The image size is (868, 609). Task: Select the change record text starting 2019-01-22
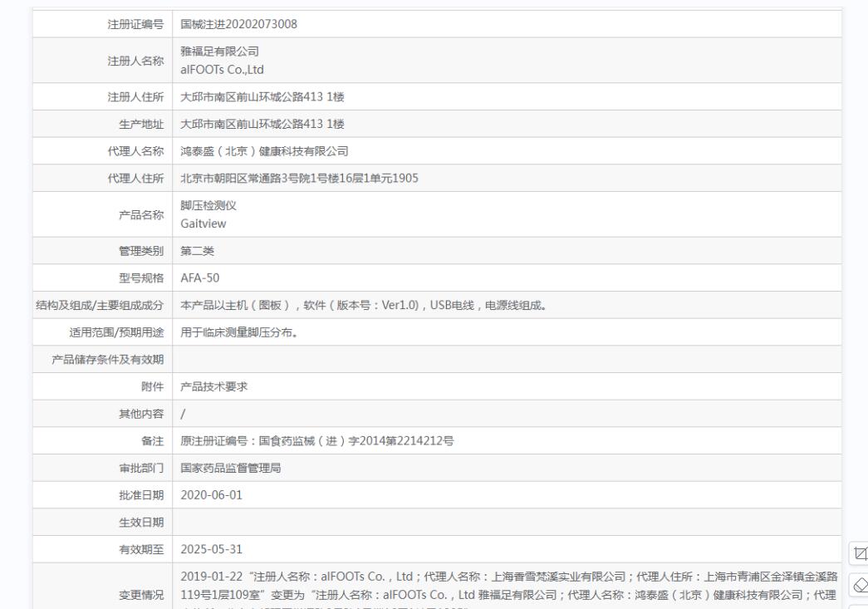[508, 589]
